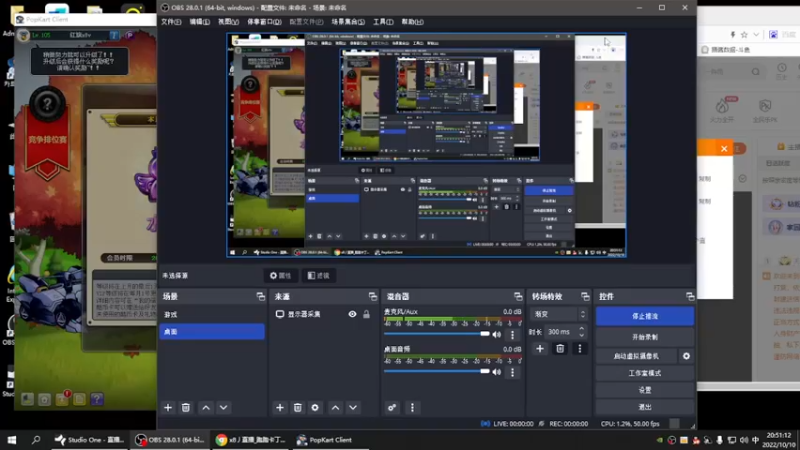Click the OBS preview canvas
This screenshot has width=800, height=450.
click(x=427, y=145)
